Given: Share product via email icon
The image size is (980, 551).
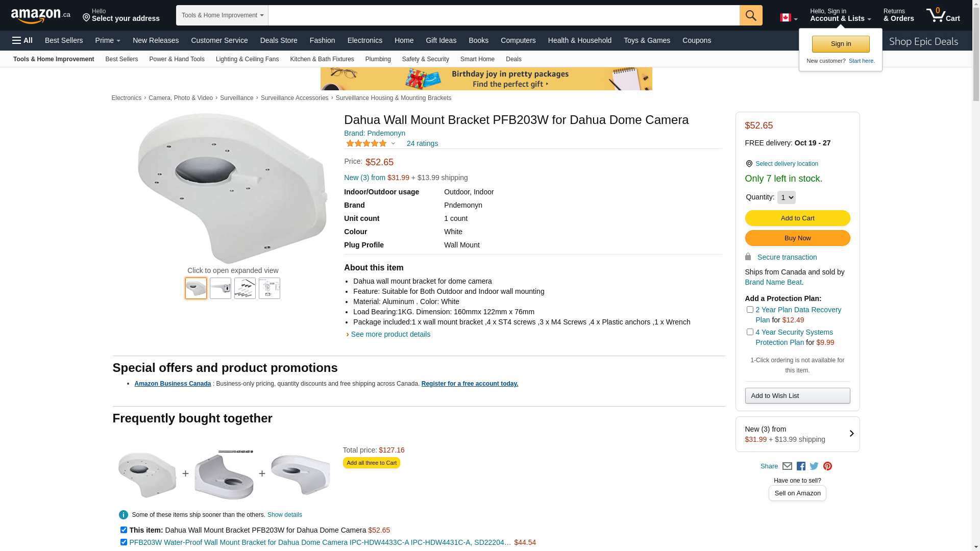Looking at the screenshot, I should 787,466.
